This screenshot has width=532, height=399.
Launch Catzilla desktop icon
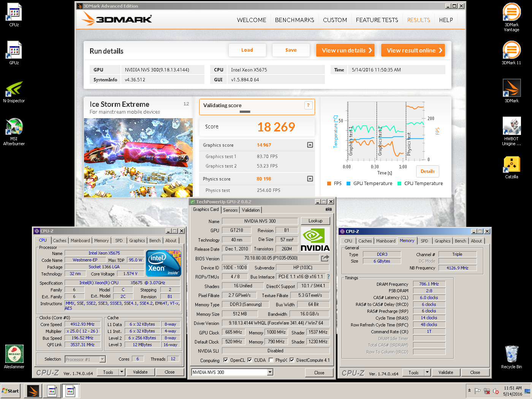point(511,167)
